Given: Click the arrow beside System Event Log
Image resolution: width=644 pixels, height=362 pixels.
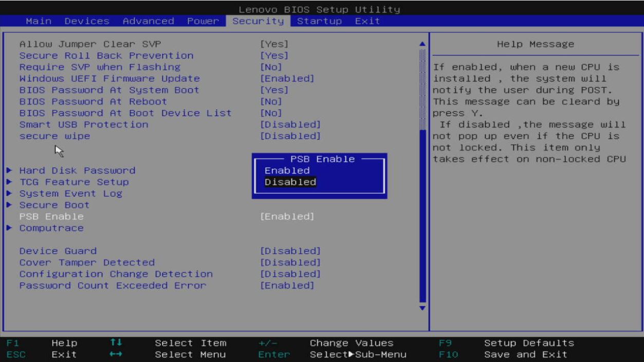Looking at the screenshot, I should coord(9,194).
